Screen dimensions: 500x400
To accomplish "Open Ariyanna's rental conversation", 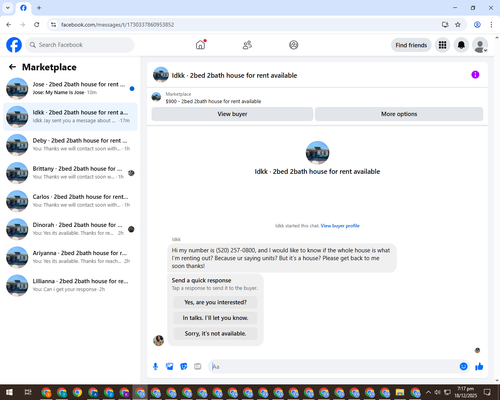I will [70, 257].
